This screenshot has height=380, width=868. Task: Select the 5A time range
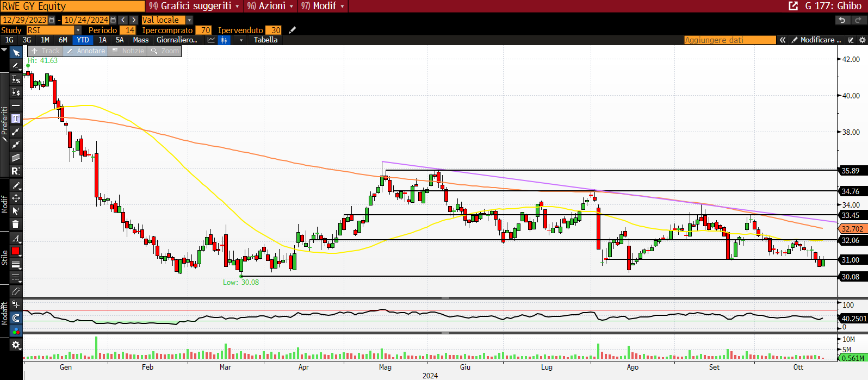120,40
